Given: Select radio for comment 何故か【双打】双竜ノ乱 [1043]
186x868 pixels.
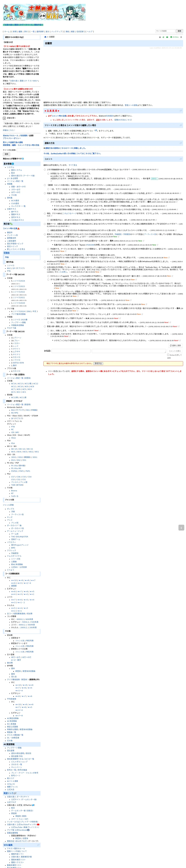Looking at the screenshot, I should pos(45,193).
